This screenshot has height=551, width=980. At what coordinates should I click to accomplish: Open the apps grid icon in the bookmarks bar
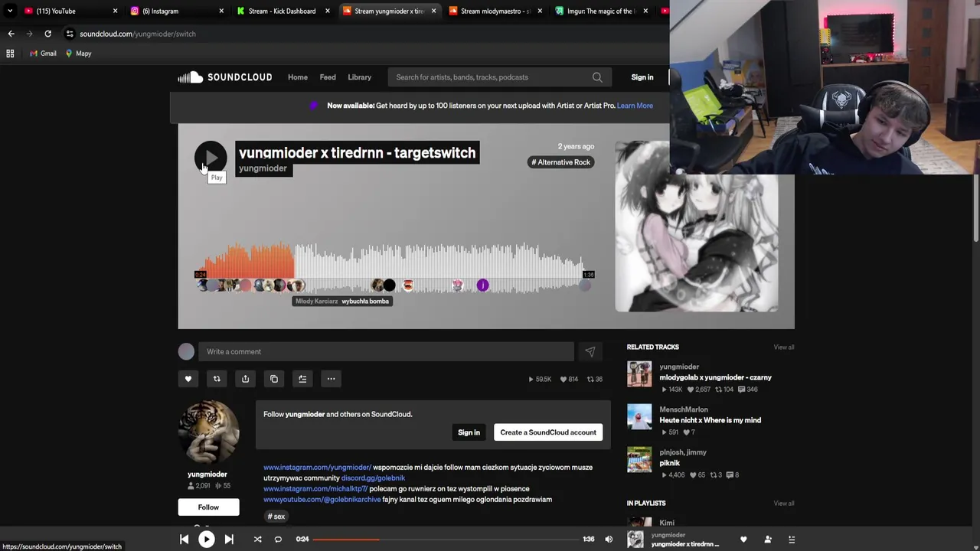pos(10,54)
